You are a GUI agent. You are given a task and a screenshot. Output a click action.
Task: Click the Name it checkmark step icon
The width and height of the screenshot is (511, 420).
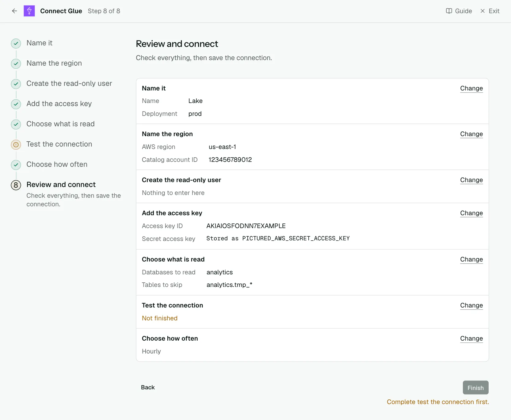(16, 44)
